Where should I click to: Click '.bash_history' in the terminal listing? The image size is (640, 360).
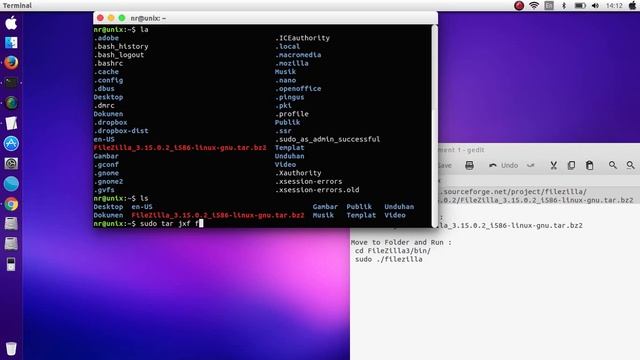click(x=121, y=47)
